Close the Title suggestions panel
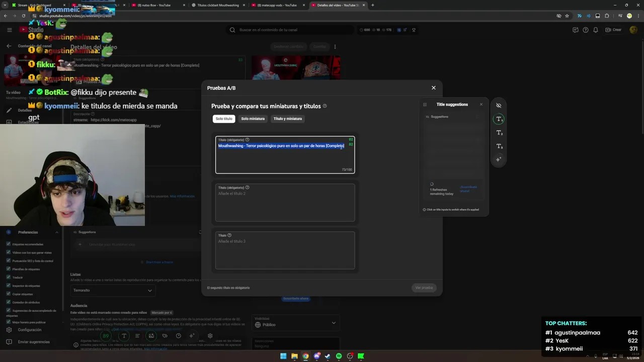644x362 pixels. click(481, 105)
